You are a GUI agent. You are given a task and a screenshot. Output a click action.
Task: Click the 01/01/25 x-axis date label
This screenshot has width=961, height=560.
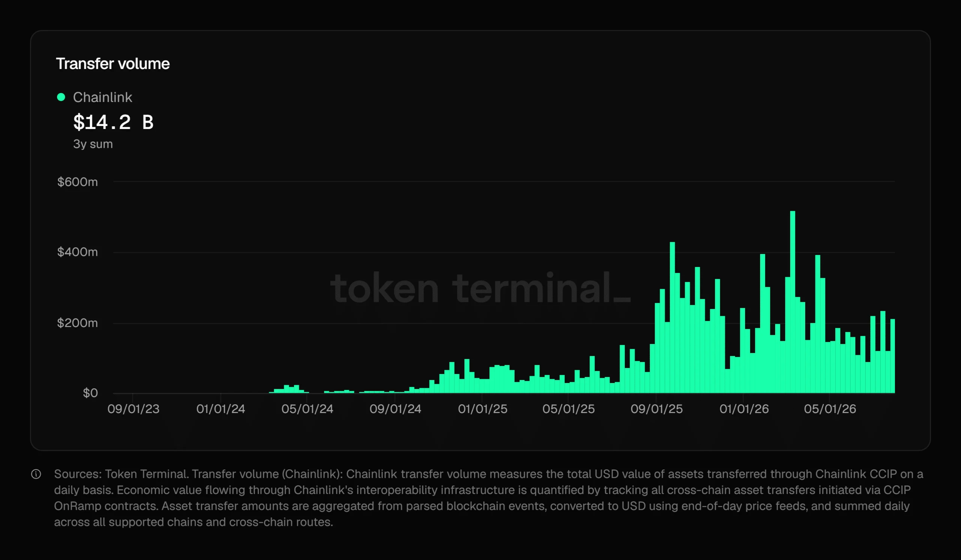(483, 409)
